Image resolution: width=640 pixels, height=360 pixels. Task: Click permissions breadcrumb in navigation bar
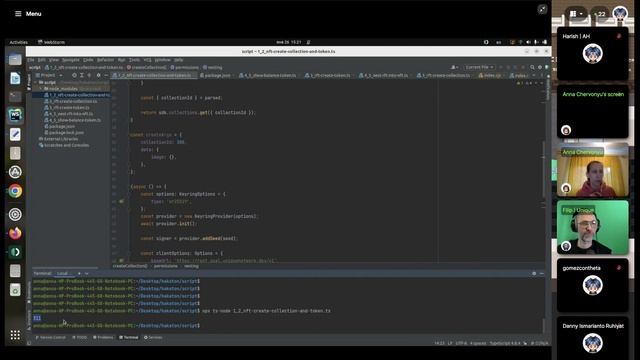184,67
